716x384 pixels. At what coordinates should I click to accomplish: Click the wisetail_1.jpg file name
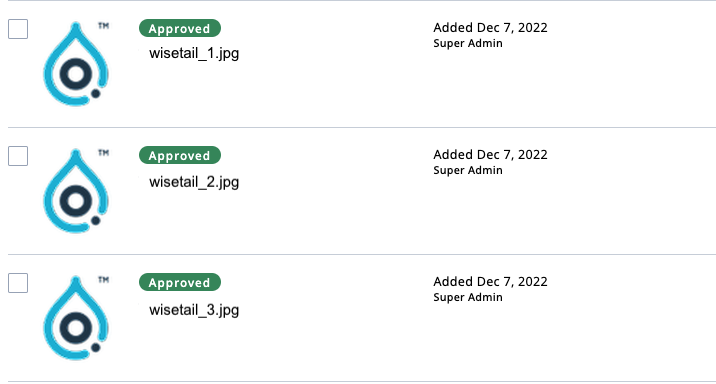coord(194,53)
